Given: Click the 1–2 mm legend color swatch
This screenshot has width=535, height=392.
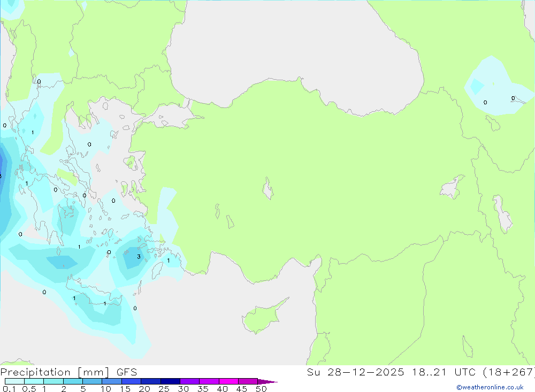Looking at the screenshot, I should coord(53,381).
